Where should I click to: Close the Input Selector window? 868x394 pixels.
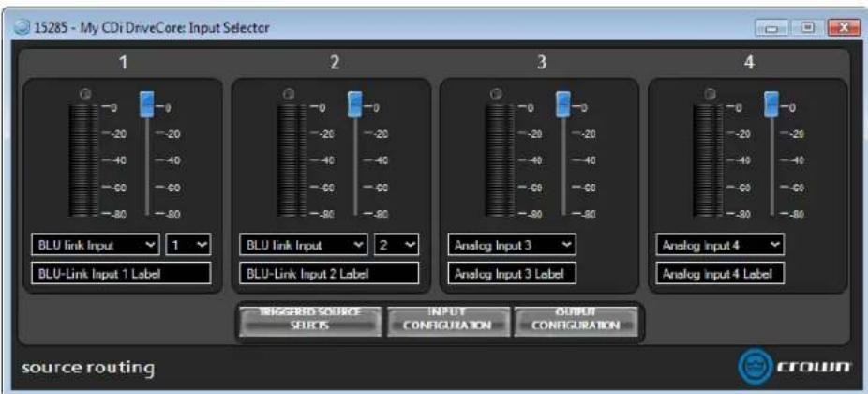tap(845, 28)
